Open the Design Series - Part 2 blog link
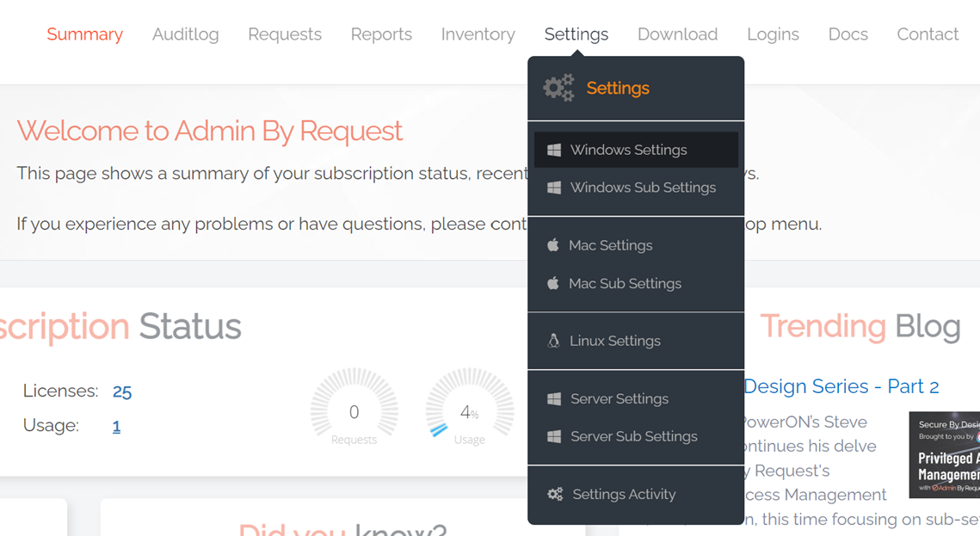This screenshot has width=980, height=536. click(841, 386)
